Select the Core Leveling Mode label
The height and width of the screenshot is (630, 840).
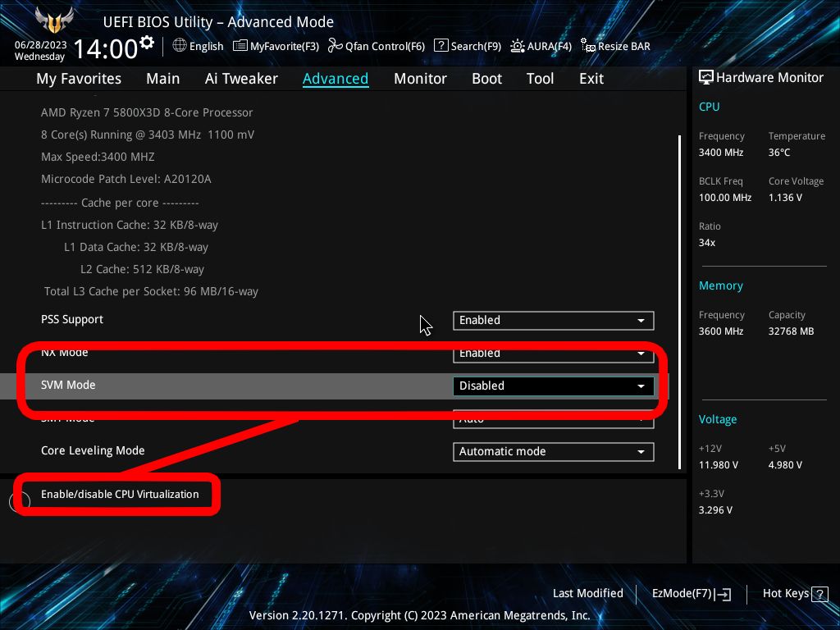tap(93, 451)
